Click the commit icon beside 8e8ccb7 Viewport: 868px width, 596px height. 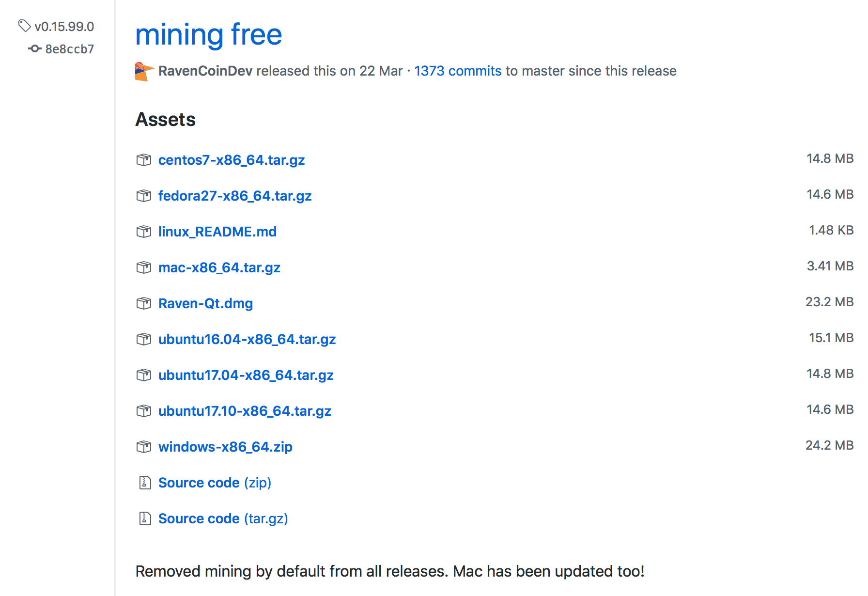pos(35,48)
